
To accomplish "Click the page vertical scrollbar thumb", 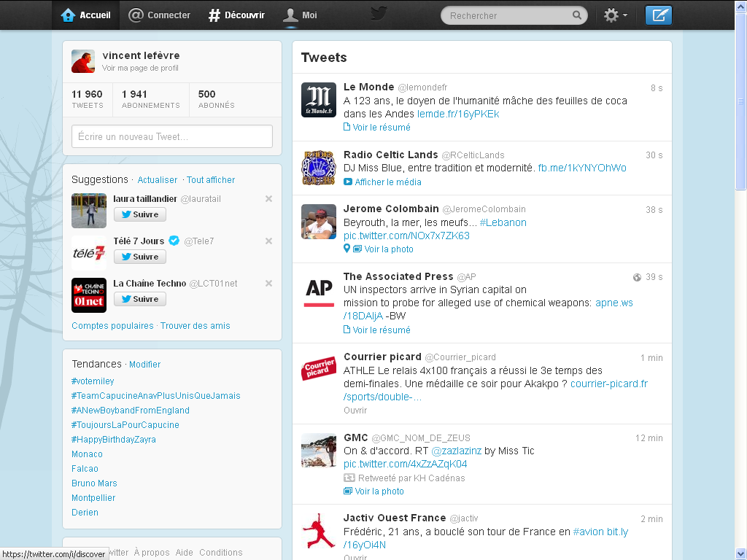I will (x=741, y=101).
